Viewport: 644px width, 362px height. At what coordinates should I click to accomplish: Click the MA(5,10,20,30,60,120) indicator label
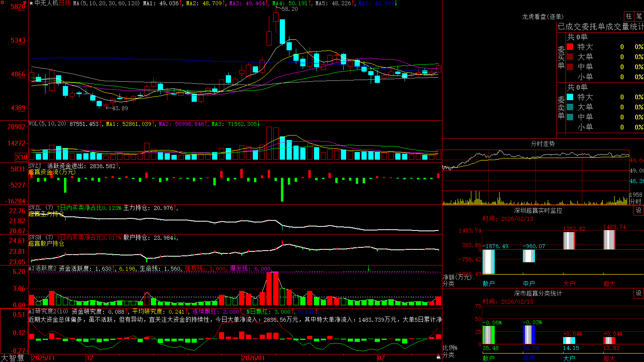[x=106, y=3]
